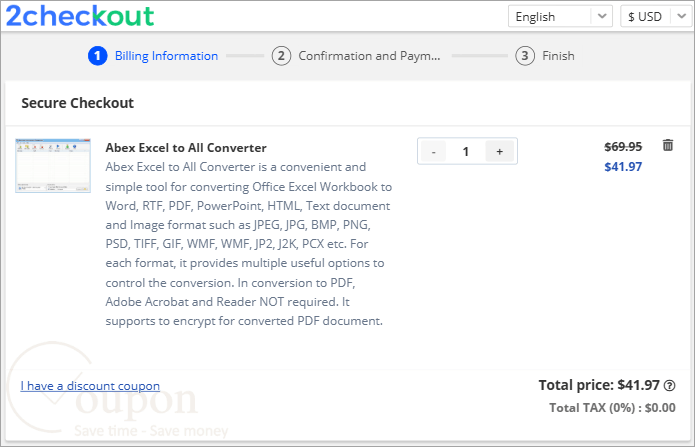Open the $ USD currency dropdown
695x447 pixels.
(x=657, y=16)
